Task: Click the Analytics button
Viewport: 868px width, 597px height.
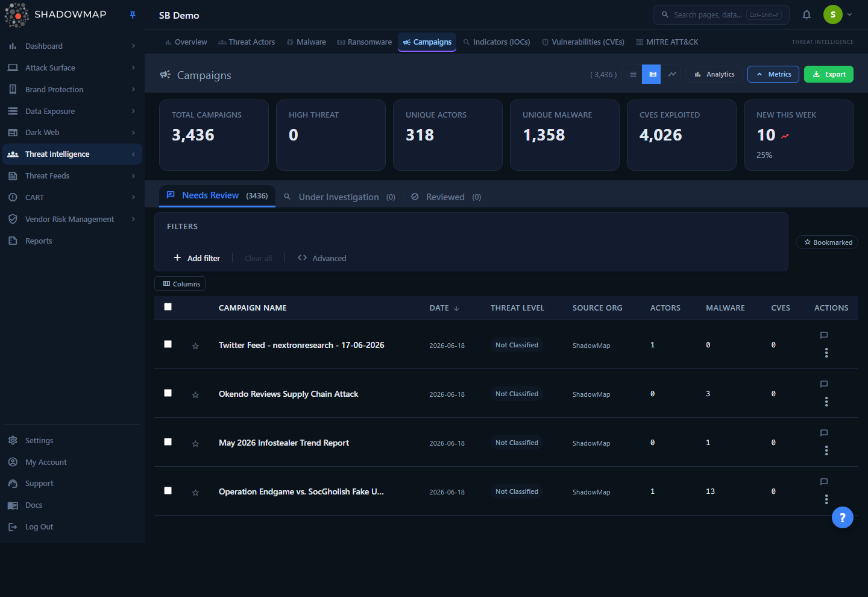Action: point(714,74)
